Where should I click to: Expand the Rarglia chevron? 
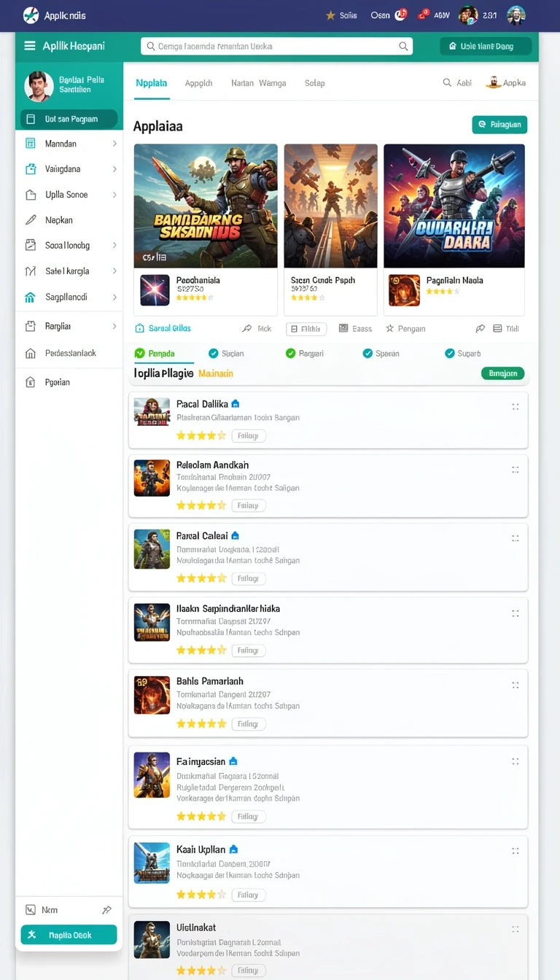(114, 326)
